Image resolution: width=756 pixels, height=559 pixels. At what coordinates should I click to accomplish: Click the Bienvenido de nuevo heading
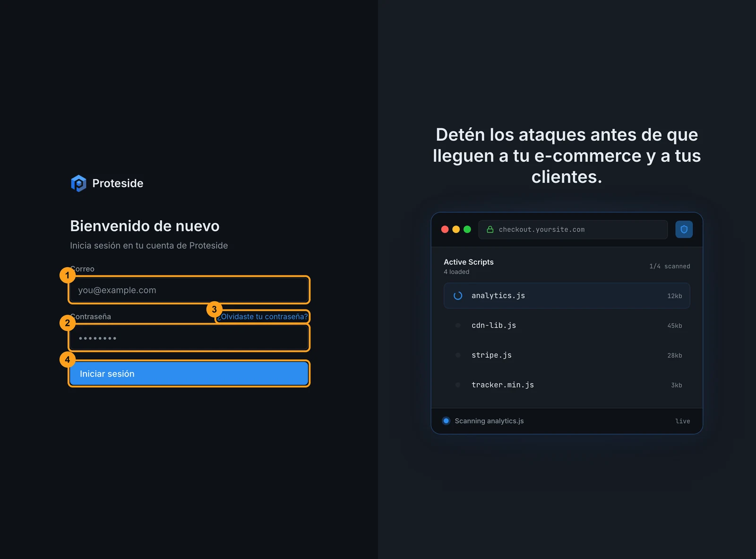(145, 226)
